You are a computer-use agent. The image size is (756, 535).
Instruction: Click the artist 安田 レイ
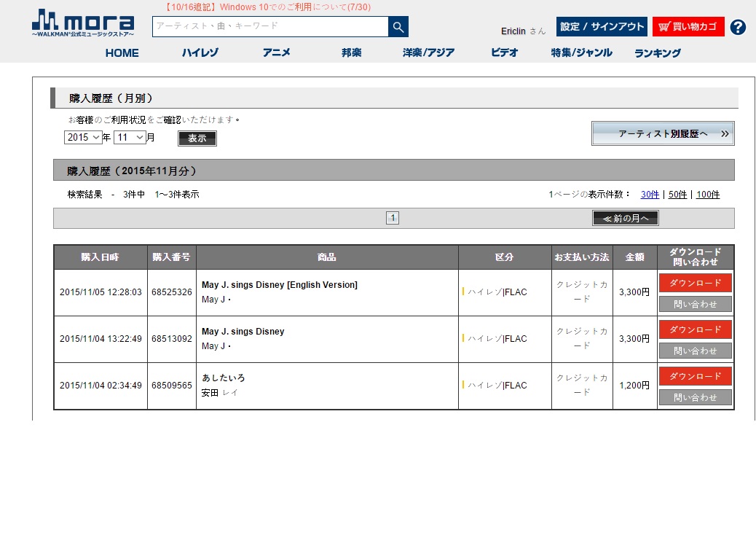(219, 393)
